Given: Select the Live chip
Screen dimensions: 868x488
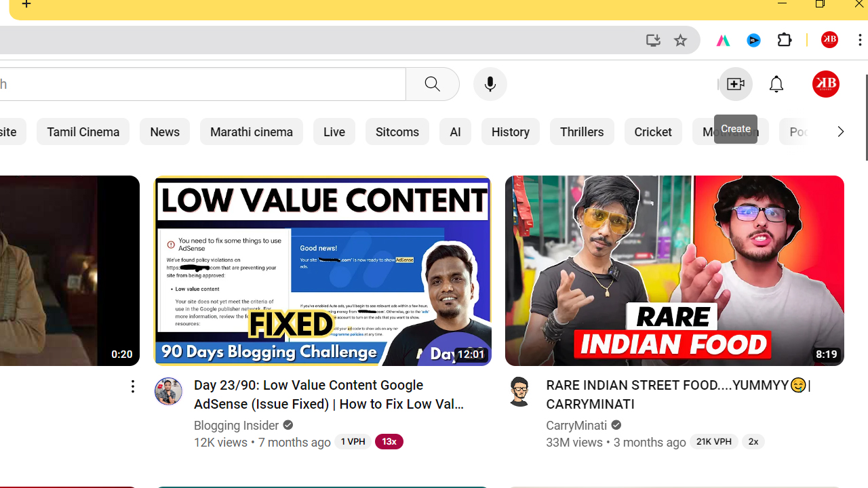Looking at the screenshot, I should pos(334,131).
